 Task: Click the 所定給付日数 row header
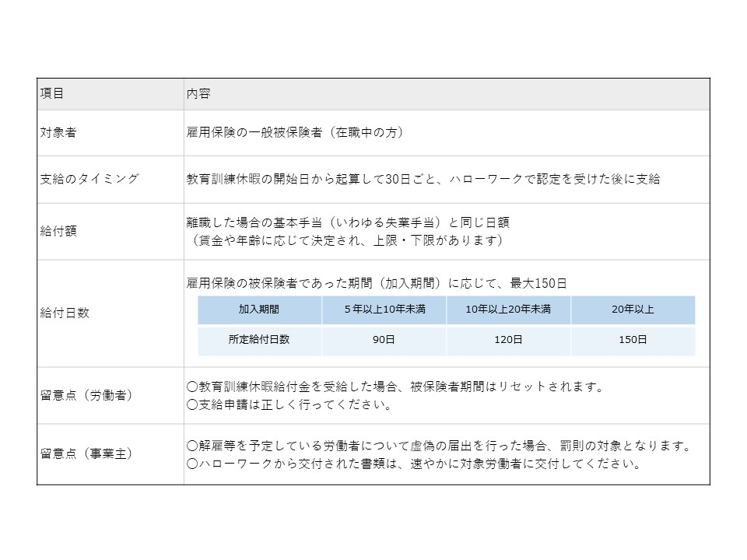pos(259,340)
